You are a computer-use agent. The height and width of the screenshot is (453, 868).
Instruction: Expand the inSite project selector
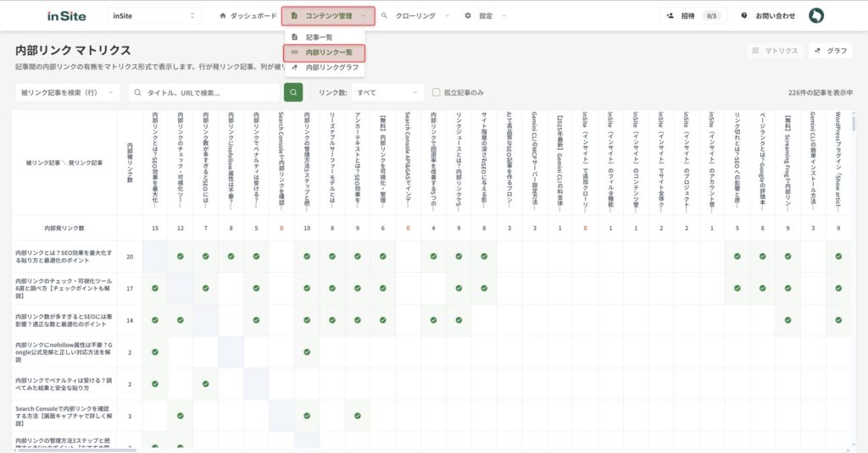[154, 16]
